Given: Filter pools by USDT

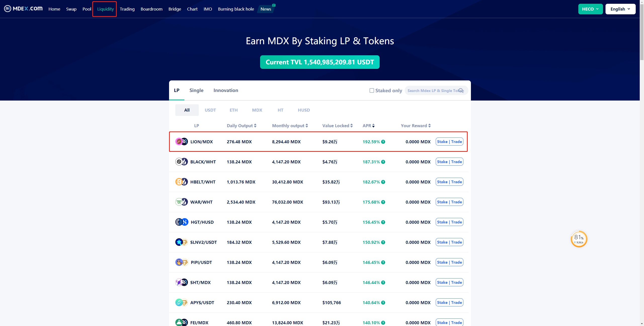Looking at the screenshot, I should pos(210,110).
